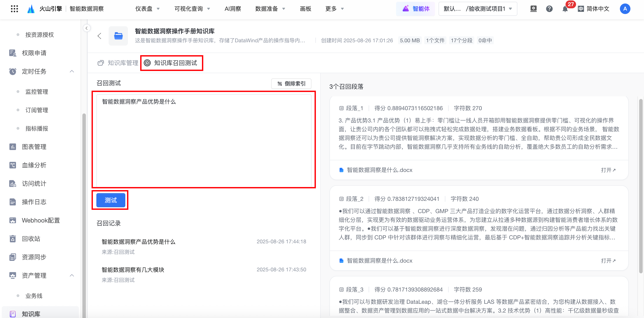Open the help question mark icon
The width and height of the screenshot is (644, 318).
pos(549,9)
